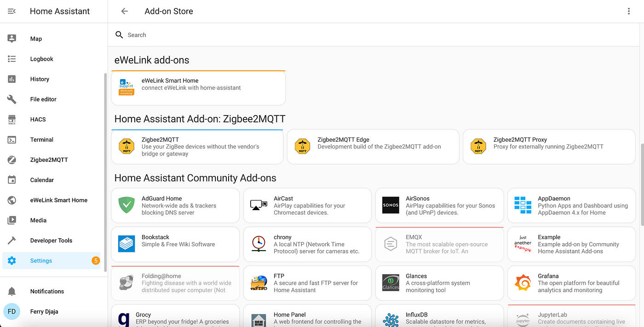
Task: Open the EMQX add-on card
Action: (439, 244)
